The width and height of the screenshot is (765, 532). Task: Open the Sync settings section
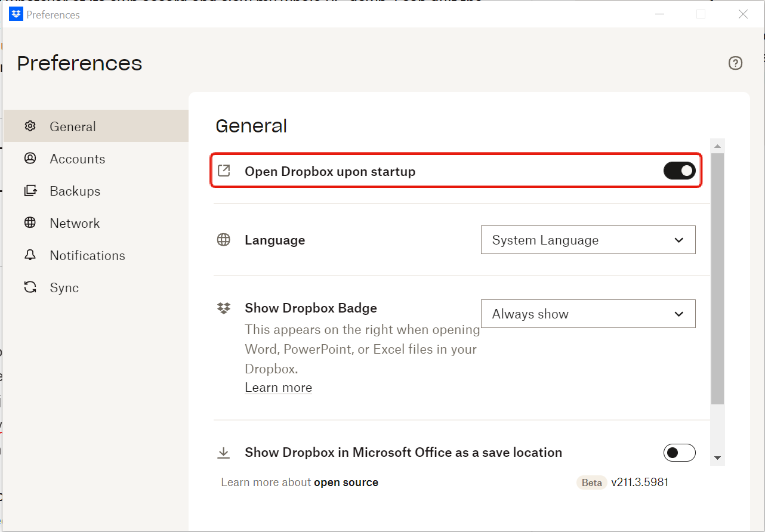coord(96,287)
